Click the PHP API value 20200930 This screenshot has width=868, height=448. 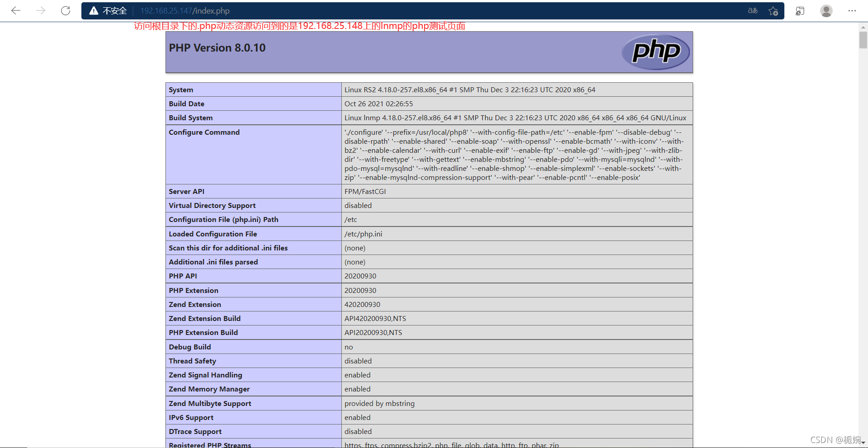point(360,276)
